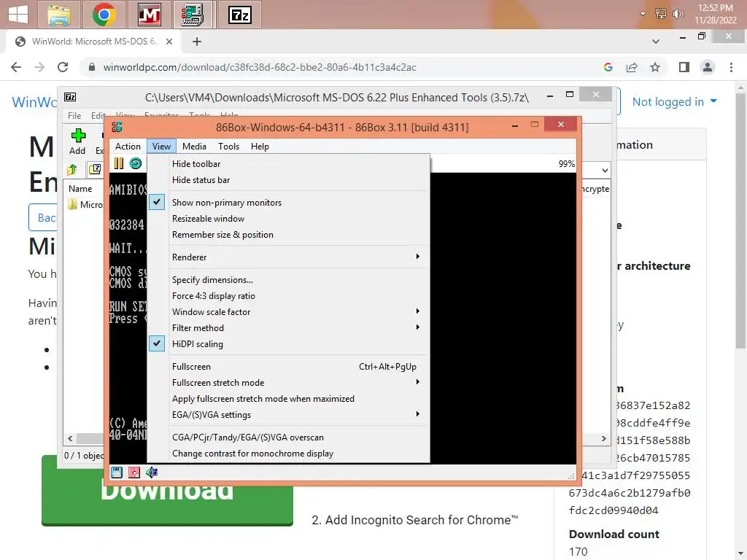Image resolution: width=747 pixels, height=560 pixels.
Task: Expand the Renderer submenu
Action: tap(289, 257)
